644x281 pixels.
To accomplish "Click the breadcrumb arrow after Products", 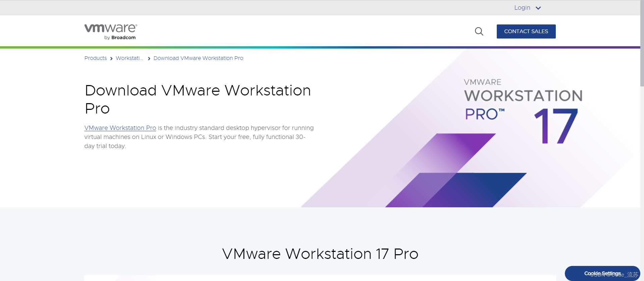I will [x=111, y=59].
